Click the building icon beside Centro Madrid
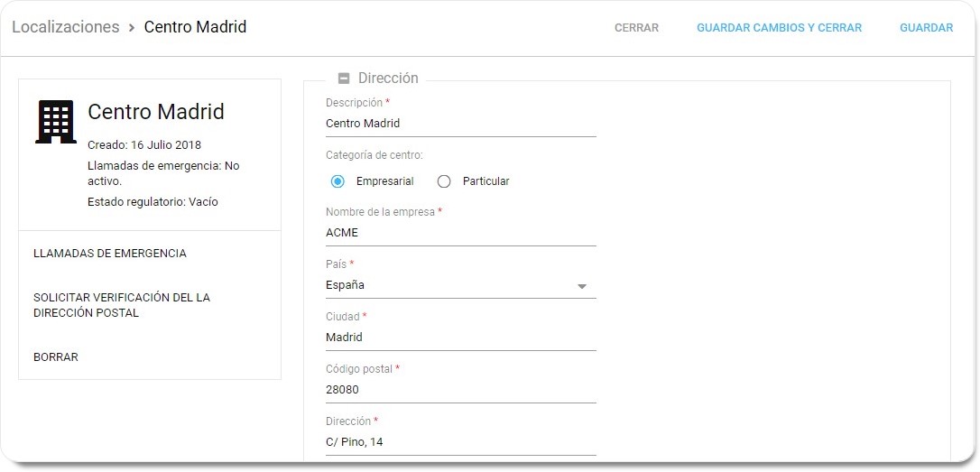The height and width of the screenshot is (472, 980). point(56,122)
